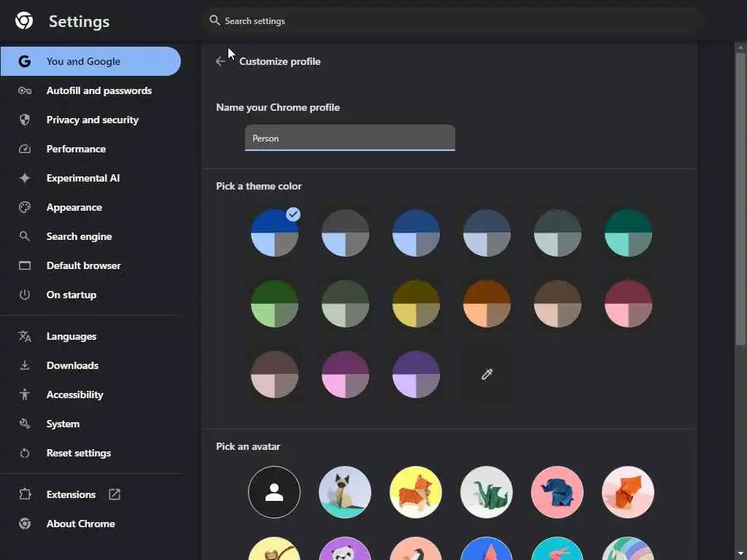The width and height of the screenshot is (747, 560).
Task: Click the Default browser window icon
Action: tap(25, 265)
